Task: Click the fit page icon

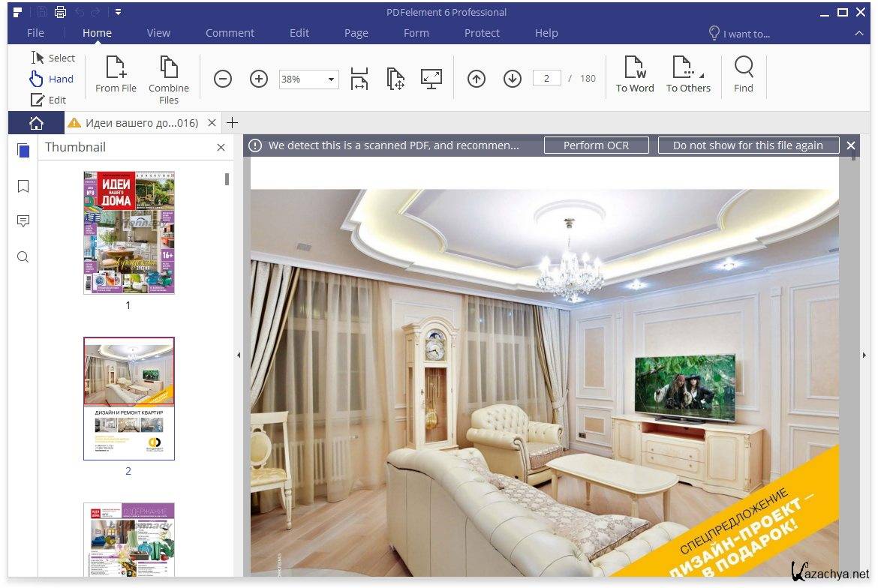Action: 395,79
